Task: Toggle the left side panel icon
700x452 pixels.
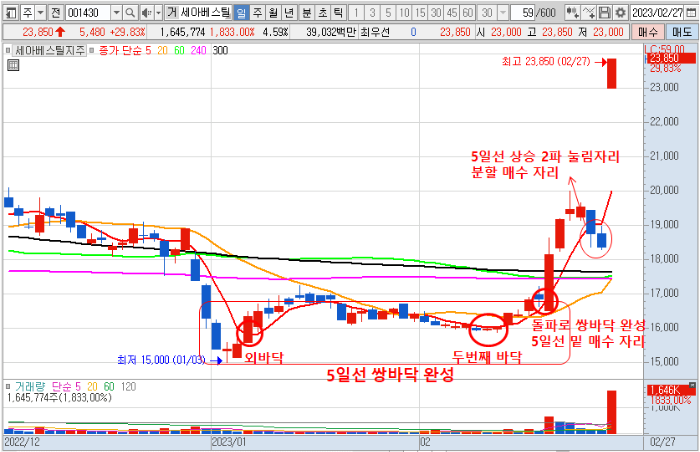Action: click(x=12, y=13)
